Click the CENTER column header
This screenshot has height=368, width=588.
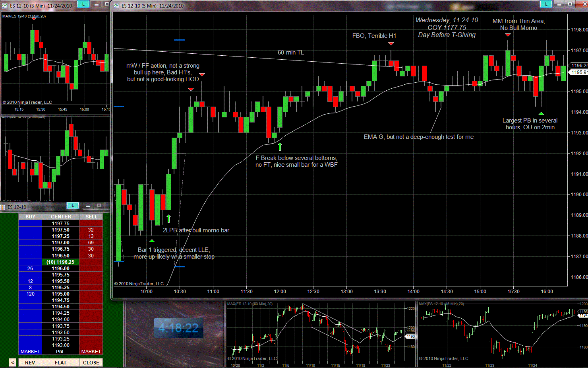coord(61,217)
